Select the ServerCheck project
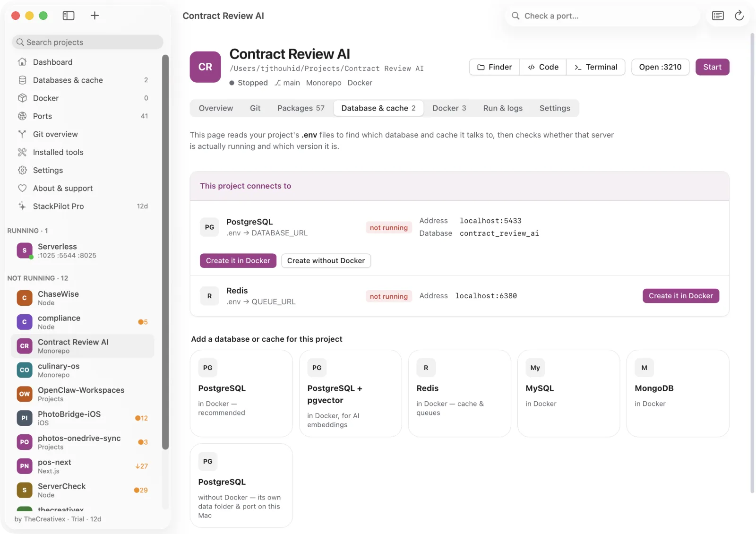 point(83,490)
